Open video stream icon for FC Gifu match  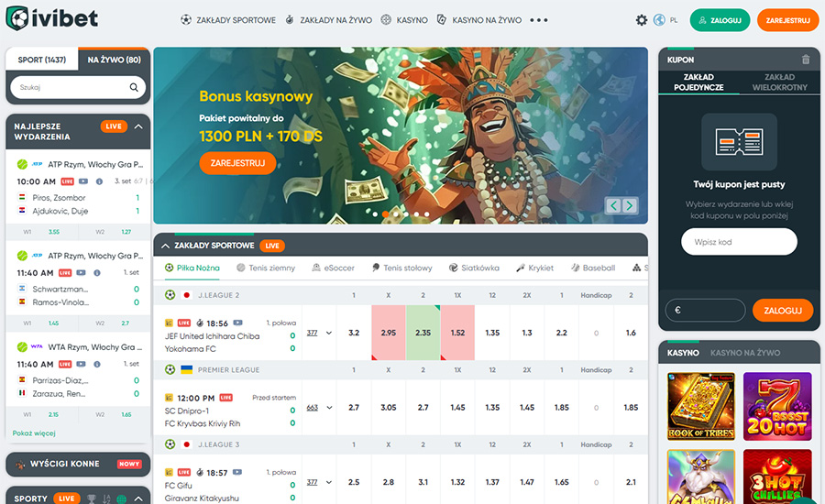[237, 473]
